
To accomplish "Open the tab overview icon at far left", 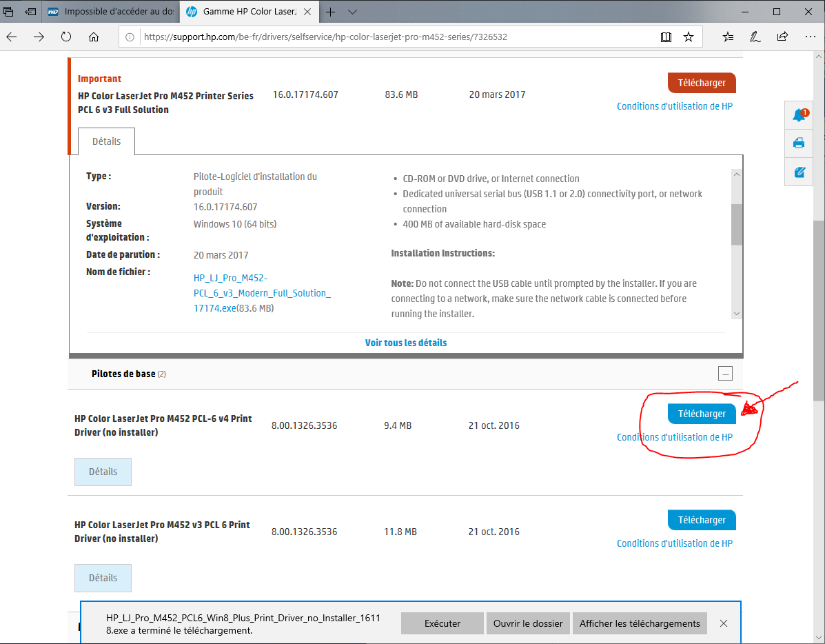I will (x=8, y=12).
